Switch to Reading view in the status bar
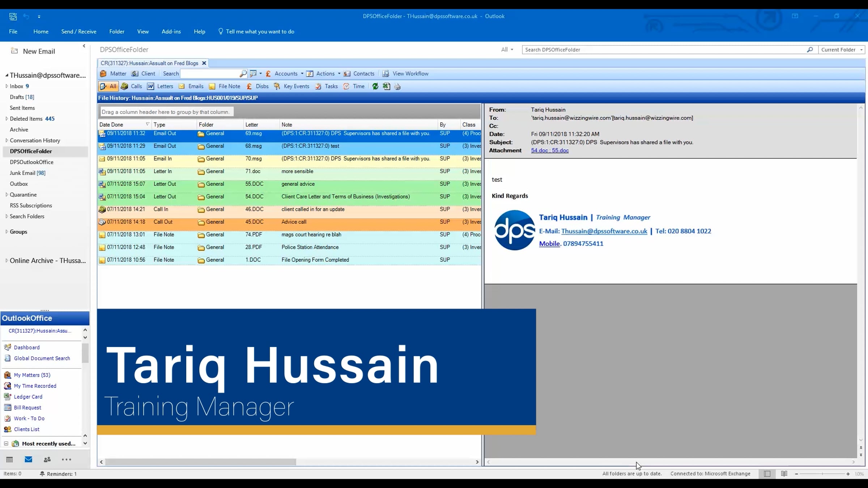The height and width of the screenshot is (488, 868). pyautogui.click(x=784, y=474)
